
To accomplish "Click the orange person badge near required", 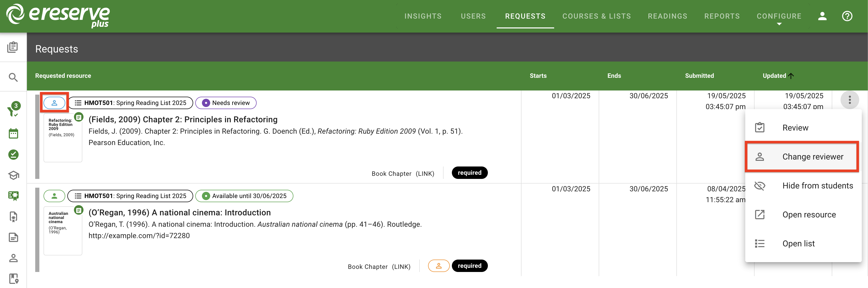I will tap(438, 266).
